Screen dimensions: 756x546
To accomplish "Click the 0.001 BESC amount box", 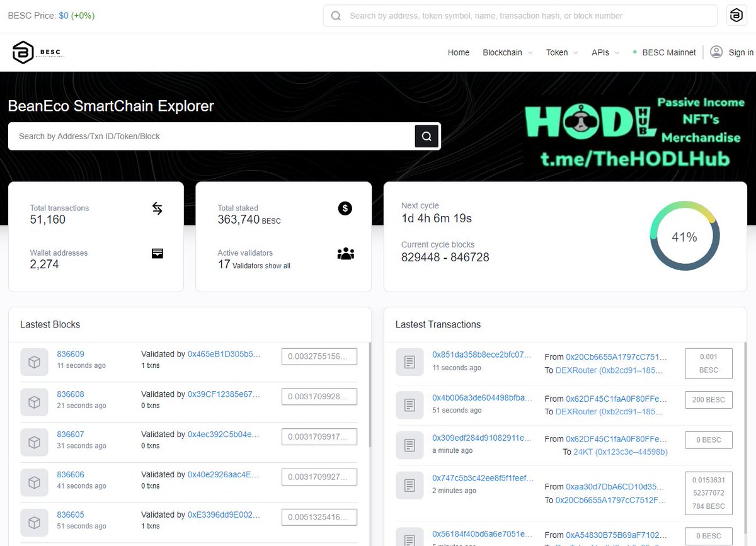I will pos(709,363).
